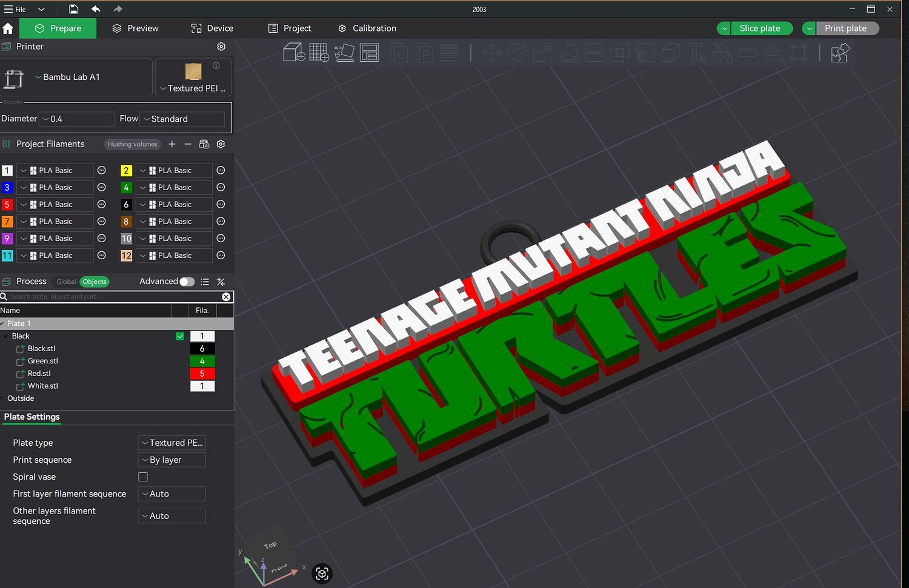Open the Project tab
The height and width of the screenshot is (588, 909).
tap(290, 28)
